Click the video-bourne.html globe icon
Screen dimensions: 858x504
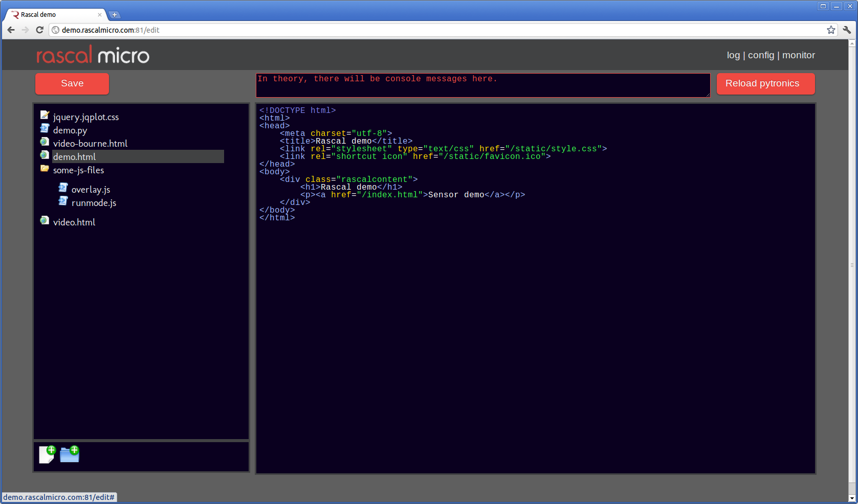[x=45, y=142]
